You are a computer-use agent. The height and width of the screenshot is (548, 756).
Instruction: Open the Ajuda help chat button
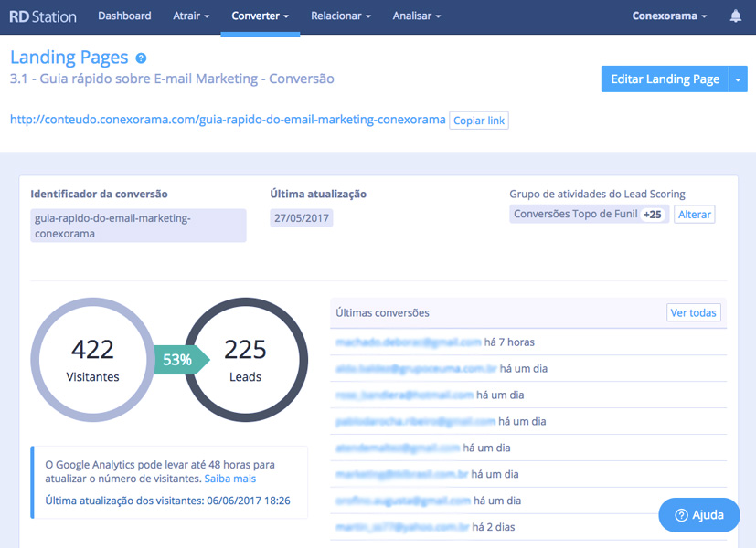click(x=699, y=515)
